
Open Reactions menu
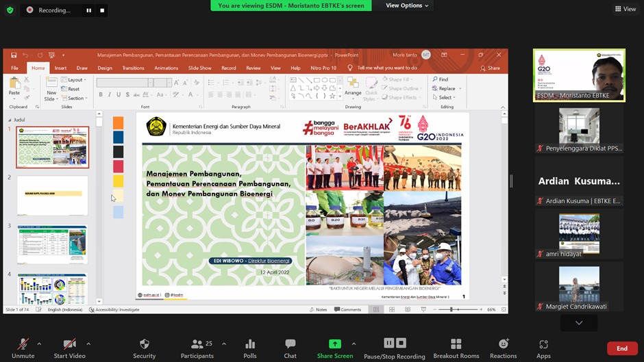point(503,348)
